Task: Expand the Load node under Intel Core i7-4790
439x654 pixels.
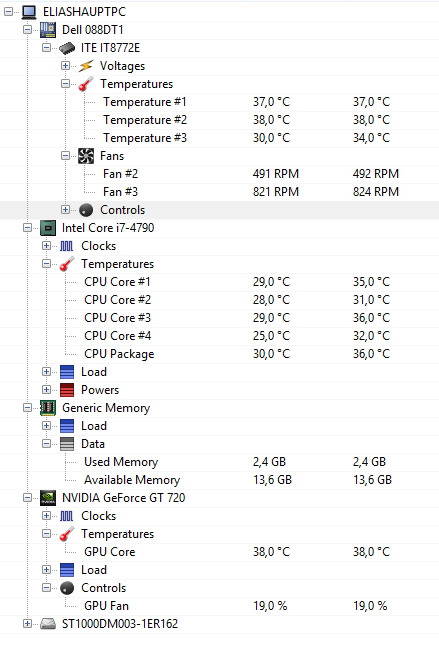Action: [x=46, y=372]
